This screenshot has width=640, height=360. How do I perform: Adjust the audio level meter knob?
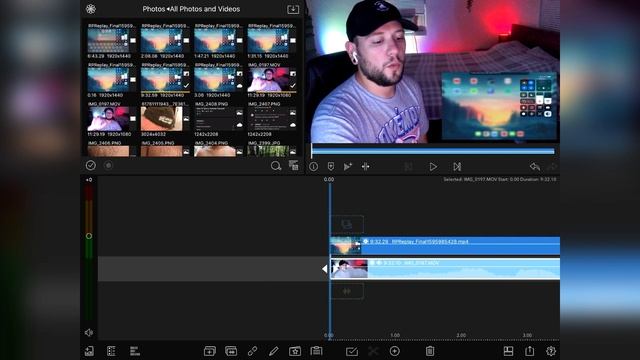(x=89, y=236)
